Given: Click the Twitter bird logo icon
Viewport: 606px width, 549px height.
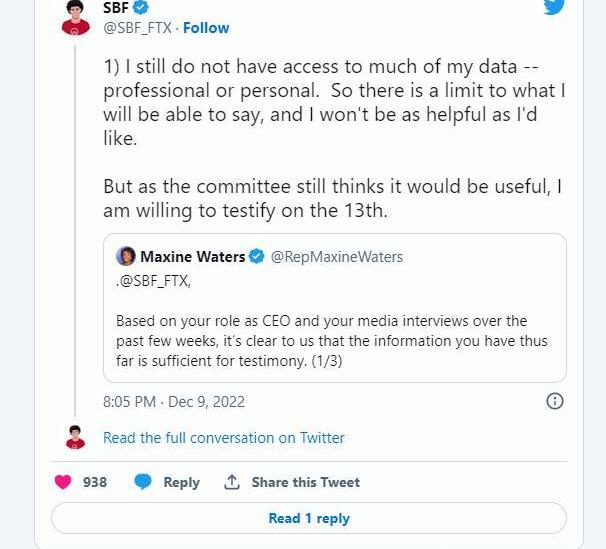Looking at the screenshot, I should 553,6.
